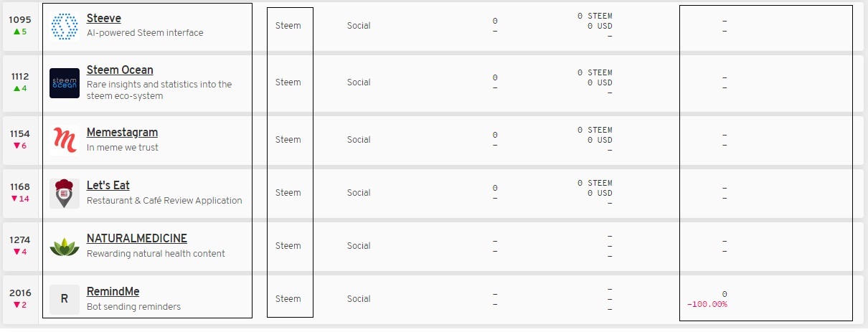Click the Memestagram red M logo
This screenshot has width=868, height=332.
(65, 140)
